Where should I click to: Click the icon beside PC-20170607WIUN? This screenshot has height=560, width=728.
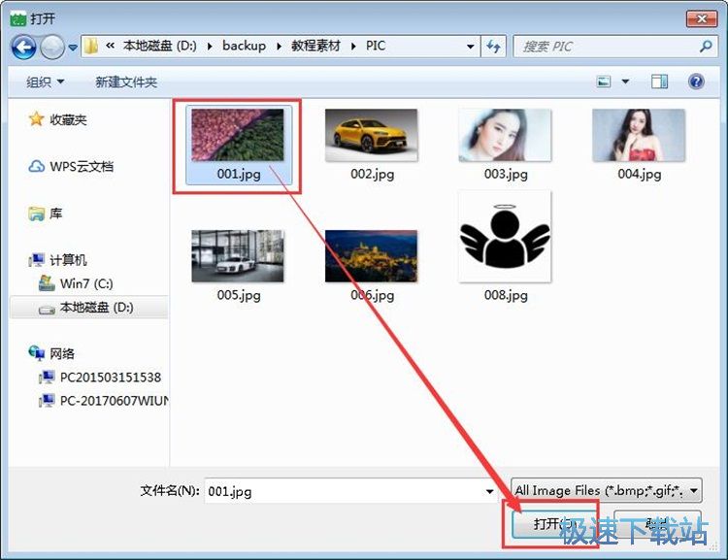(x=47, y=400)
